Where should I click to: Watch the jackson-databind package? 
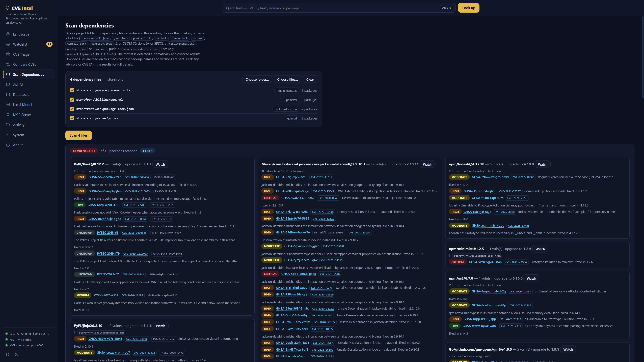click(x=427, y=164)
